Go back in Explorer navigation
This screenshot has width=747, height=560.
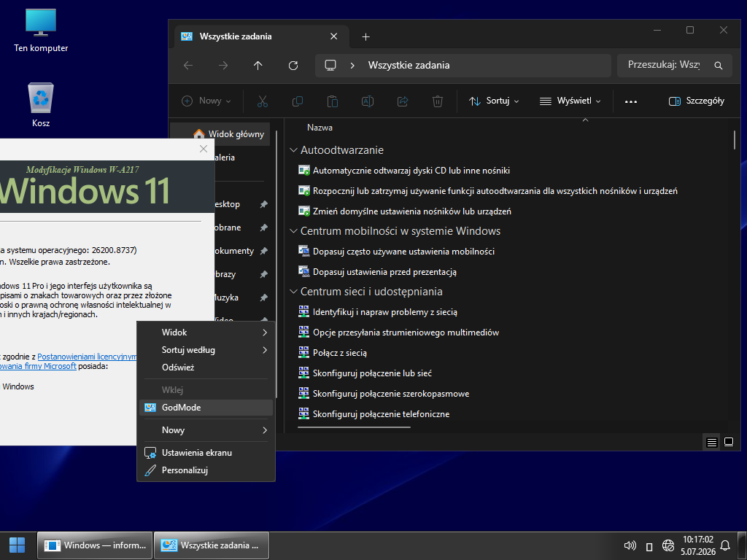click(x=188, y=65)
